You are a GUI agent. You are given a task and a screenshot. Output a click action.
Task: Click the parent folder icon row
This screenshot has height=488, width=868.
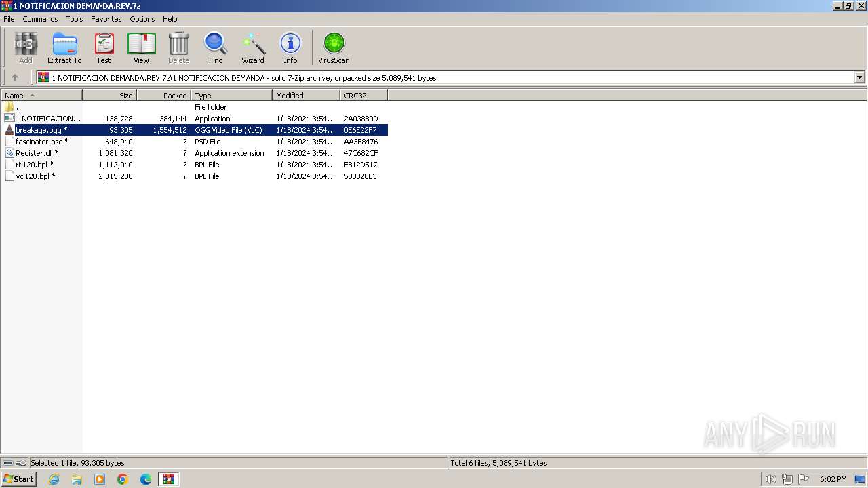tap(9, 107)
